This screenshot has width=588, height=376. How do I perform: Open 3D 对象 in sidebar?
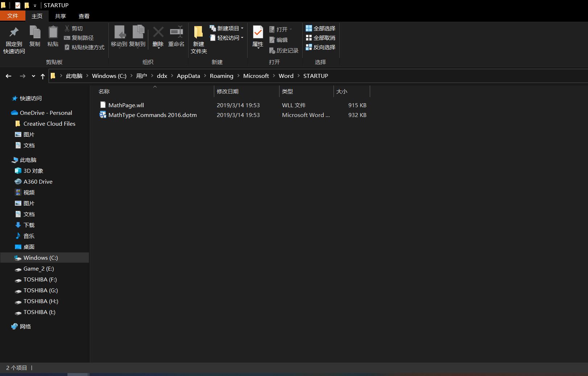coord(29,171)
